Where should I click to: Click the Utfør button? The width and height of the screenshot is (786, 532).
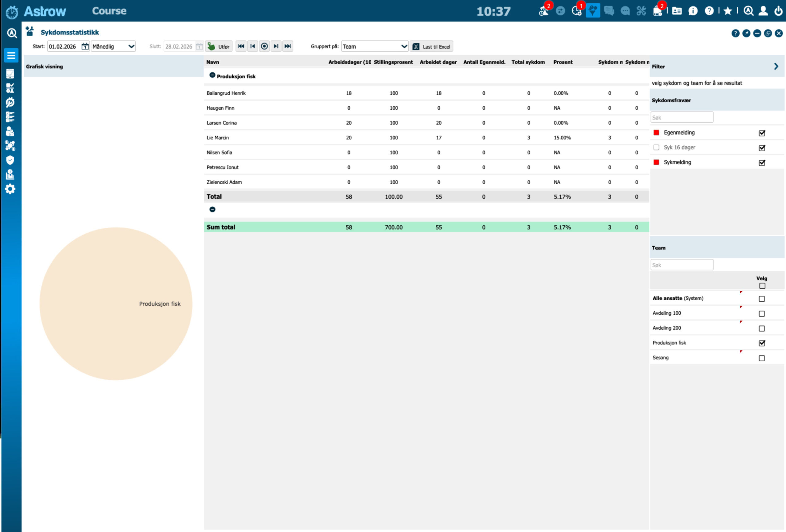219,46
